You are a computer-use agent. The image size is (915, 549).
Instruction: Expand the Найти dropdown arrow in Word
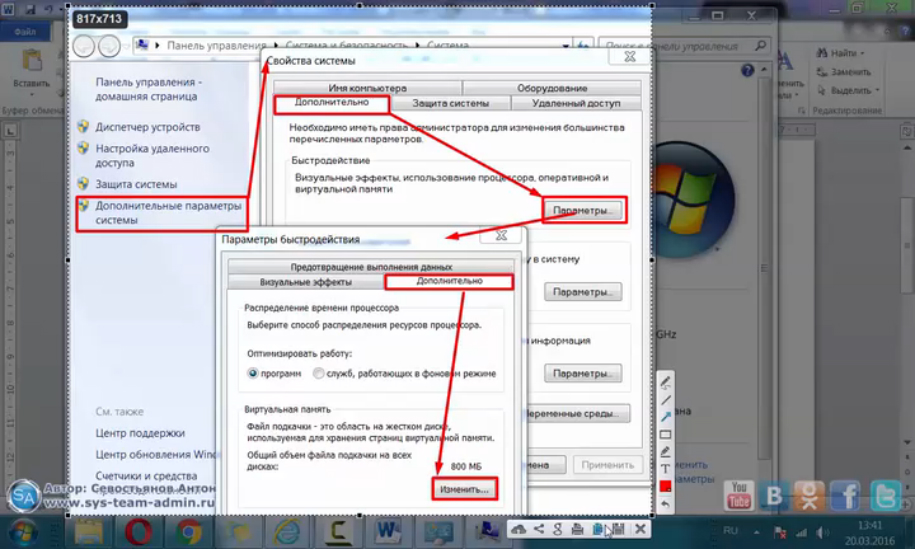tap(862, 54)
